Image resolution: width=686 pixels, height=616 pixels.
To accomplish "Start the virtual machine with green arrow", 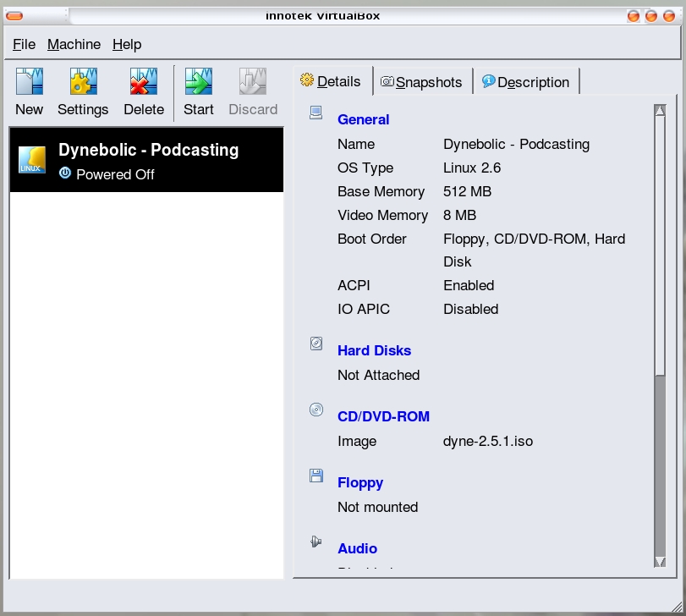I will coord(198,83).
